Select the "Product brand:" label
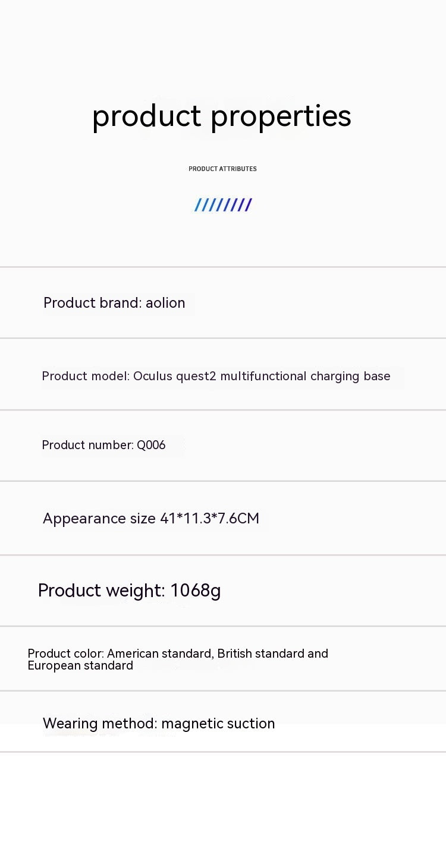This screenshot has height=868, width=446. 92,303
